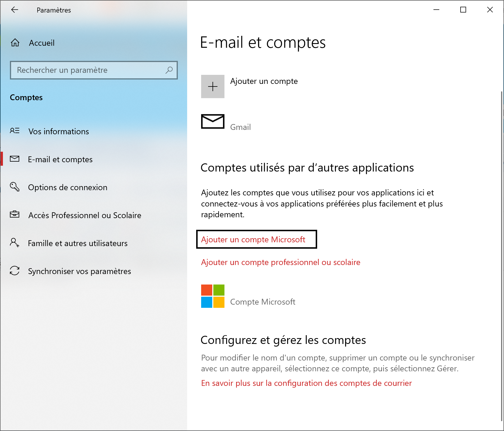Image resolution: width=504 pixels, height=431 pixels.
Task: Click the briefcase icon for Accès Professionnel
Action: coord(15,215)
